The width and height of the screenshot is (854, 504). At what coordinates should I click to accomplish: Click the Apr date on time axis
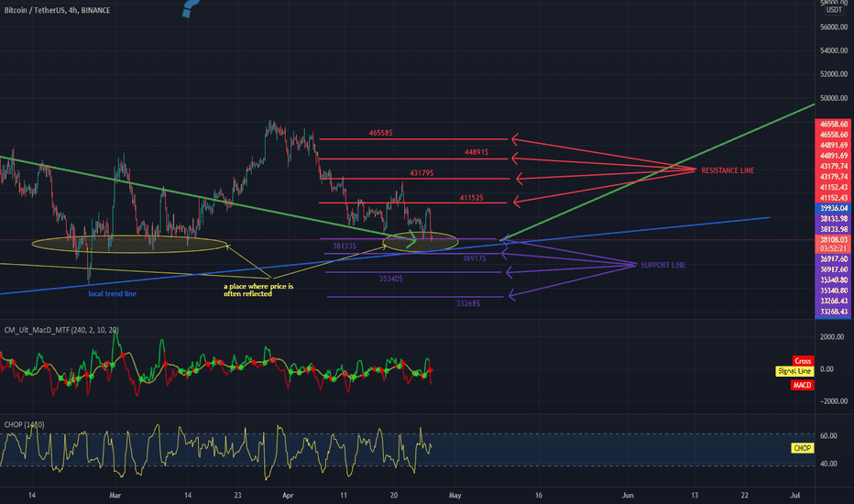point(288,495)
